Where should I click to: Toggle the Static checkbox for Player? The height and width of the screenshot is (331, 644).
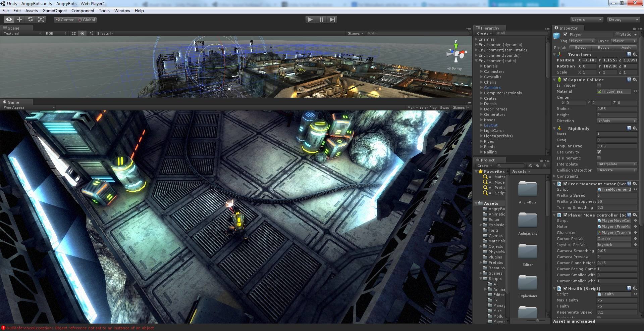click(x=618, y=34)
